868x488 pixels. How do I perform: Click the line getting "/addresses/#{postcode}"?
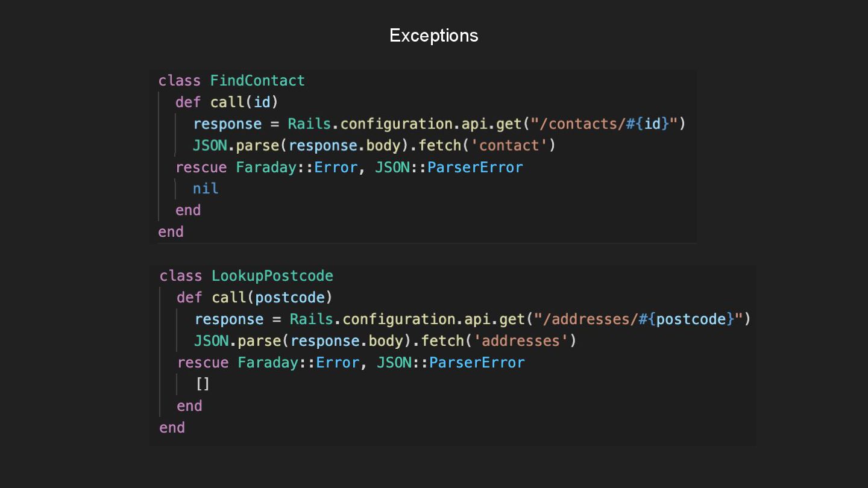(473, 319)
